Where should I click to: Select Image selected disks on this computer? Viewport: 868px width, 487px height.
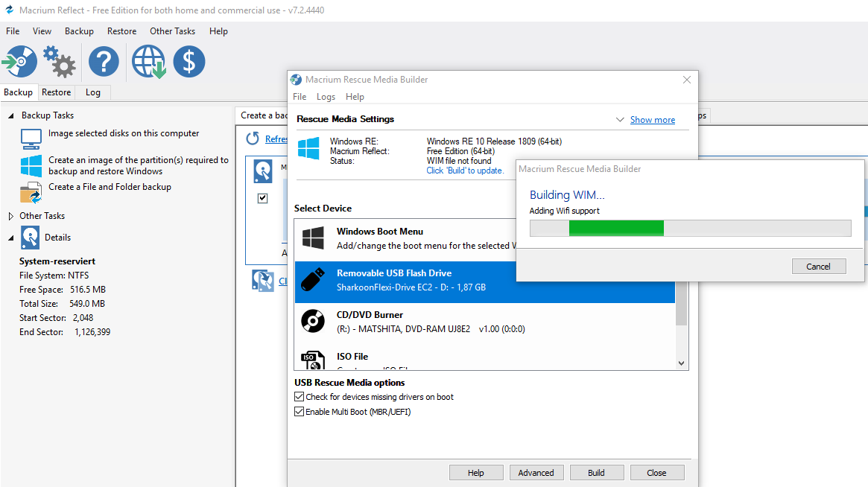124,133
